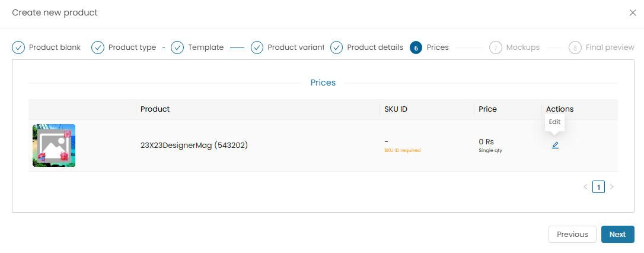
Task: Click the Product type checkmark circle
Action: tap(98, 48)
